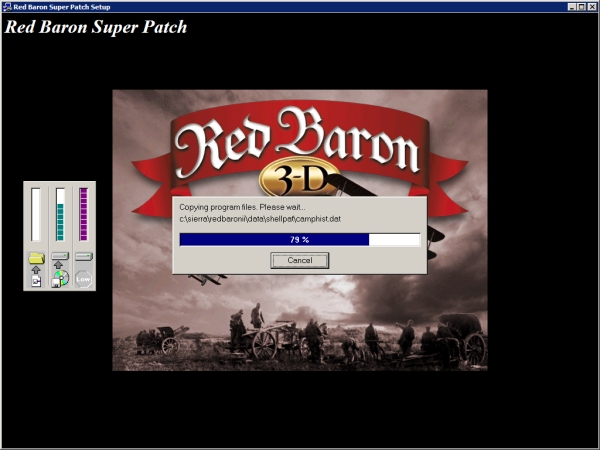Screen dimensions: 600x450
Task: Click the hard drive icon above the CD
Action: [60, 257]
